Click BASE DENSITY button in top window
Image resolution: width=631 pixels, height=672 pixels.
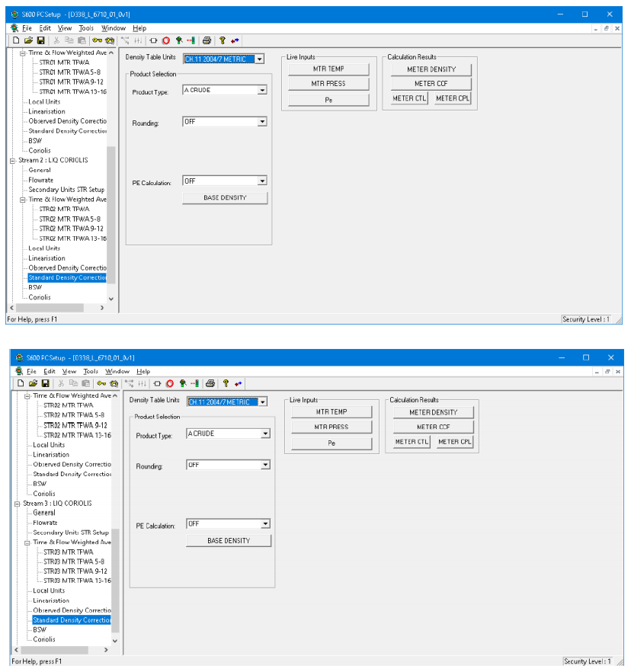(225, 197)
